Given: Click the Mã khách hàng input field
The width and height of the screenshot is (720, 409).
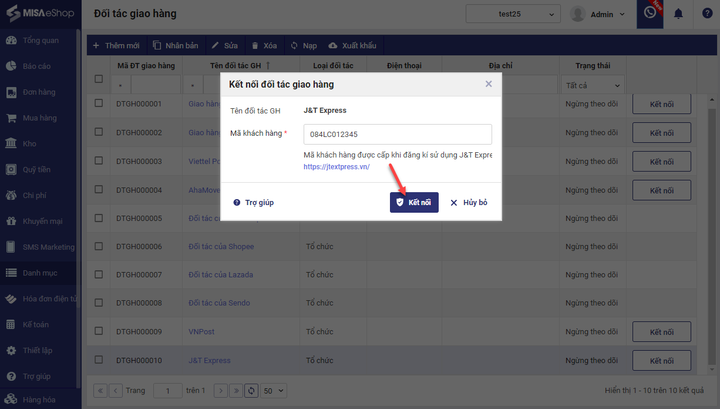Looking at the screenshot, I should tap(397, 134).
